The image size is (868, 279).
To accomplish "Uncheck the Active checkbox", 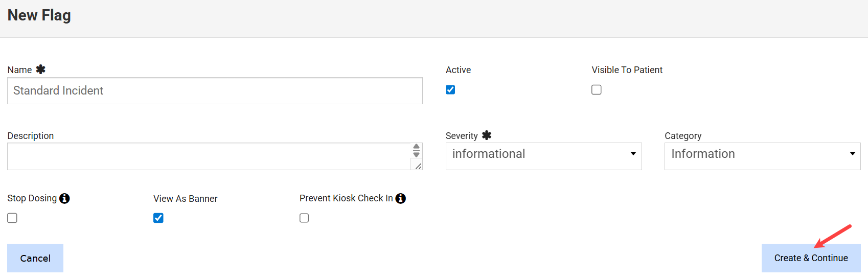I will pos(450,90).
